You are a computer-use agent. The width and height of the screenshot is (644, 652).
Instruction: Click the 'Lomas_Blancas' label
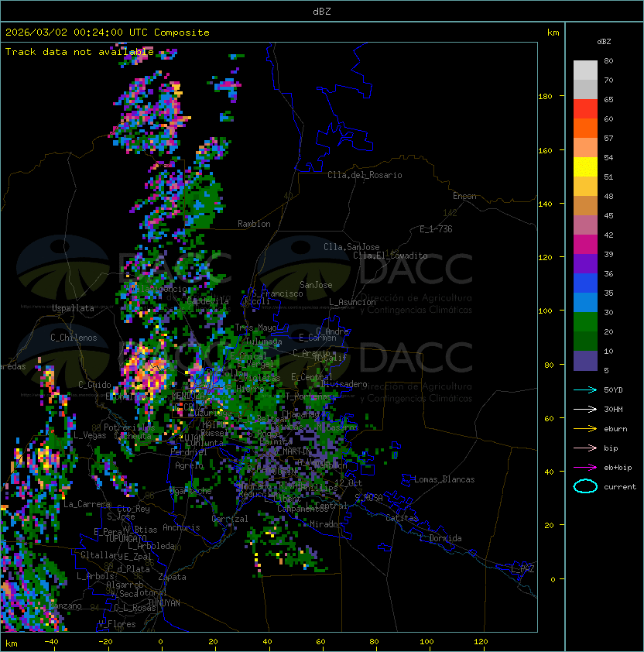tap(444, 479)
